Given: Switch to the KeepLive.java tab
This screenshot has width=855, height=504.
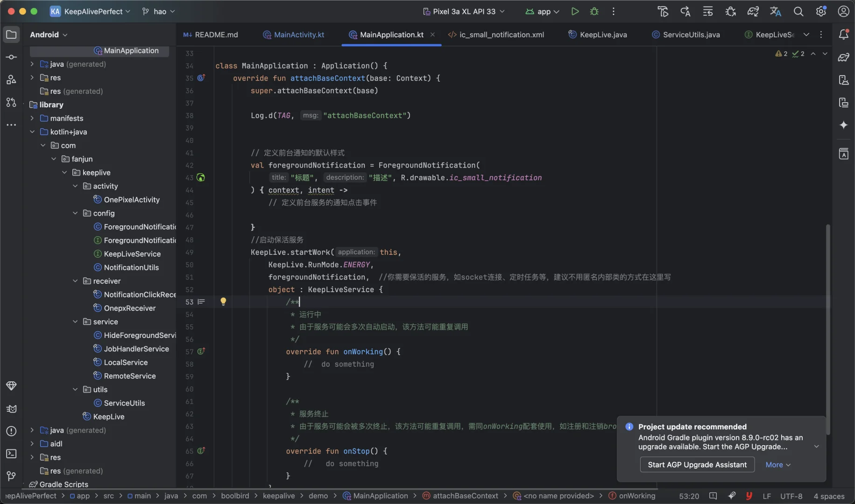Looking at the screenshot, I should coord(598,35).
